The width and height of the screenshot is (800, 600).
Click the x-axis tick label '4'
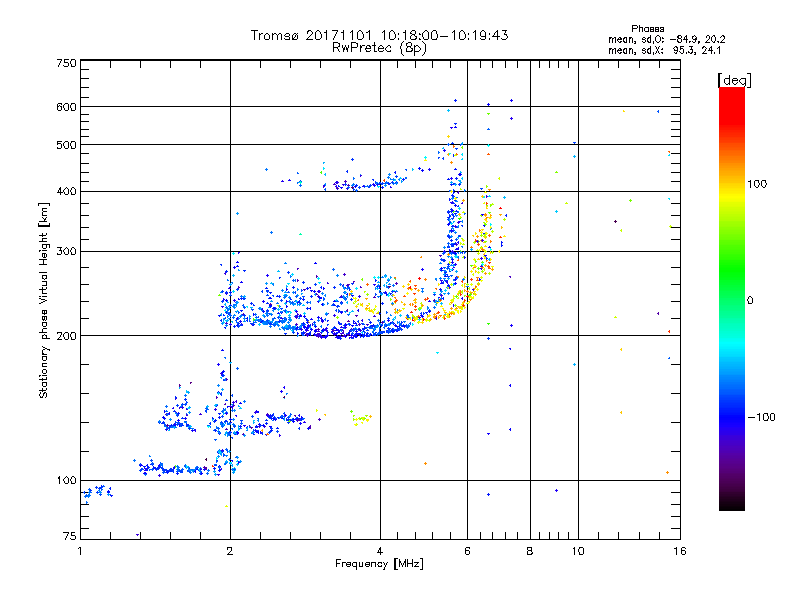pyautogui.click(x=380, y=551)
